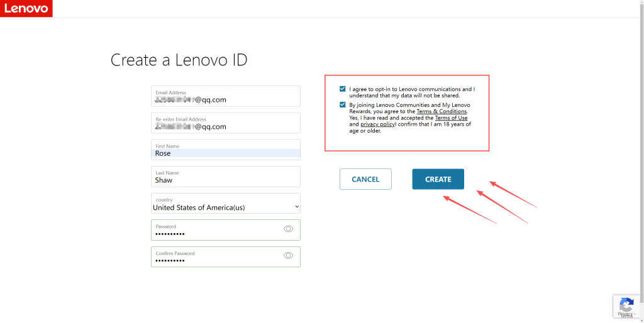This screenshot has height=323, width=644.
Task: Click the Lenovo logo
Action: coord(26,9)
